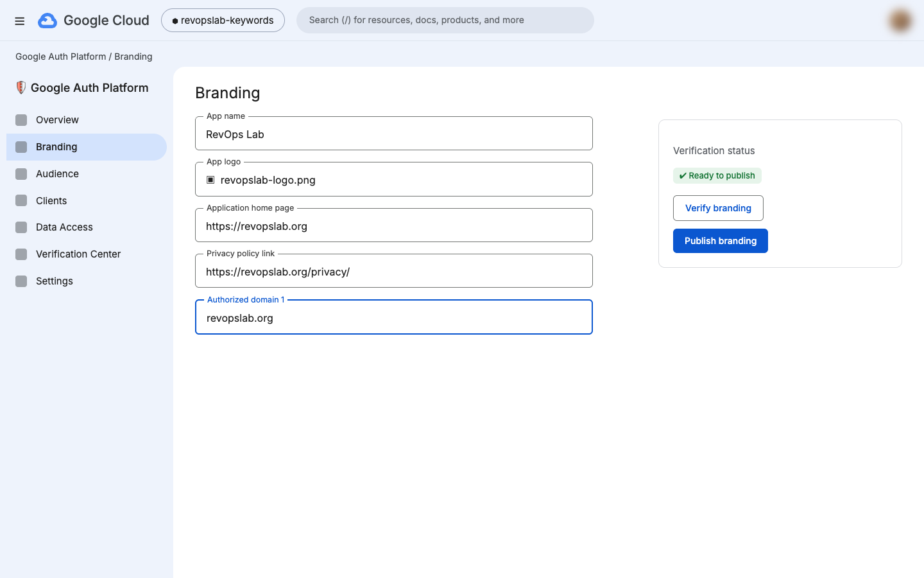Open Settings in the sidebar
Viewport: 924px width, 578px height.
(x=87, y=281)
